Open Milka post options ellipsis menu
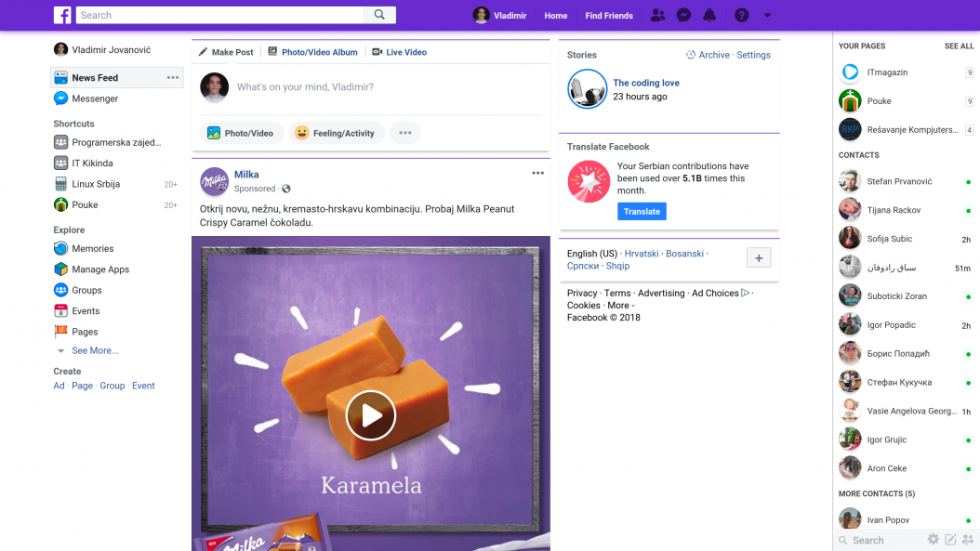 [537, 173]
